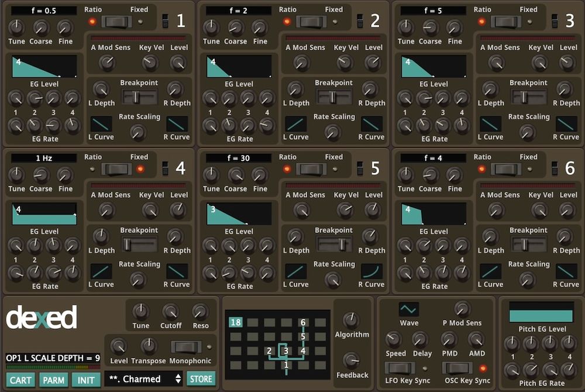This screenshot has height=392, width=585.
Task: Click operator 1 Coarse knob
Action: pyautogui.click(x=41, y=27)
